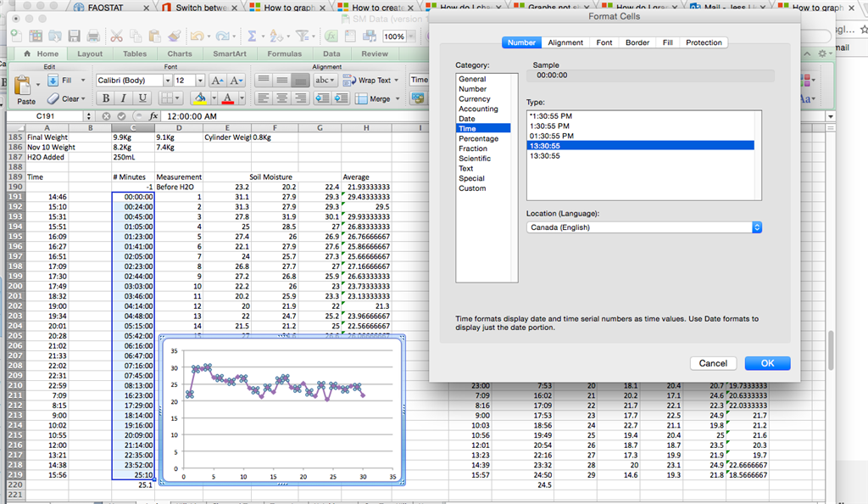Screen dimensions: 868x504
Task: Open the template gallery icon
Action: [x=36, y=36]
